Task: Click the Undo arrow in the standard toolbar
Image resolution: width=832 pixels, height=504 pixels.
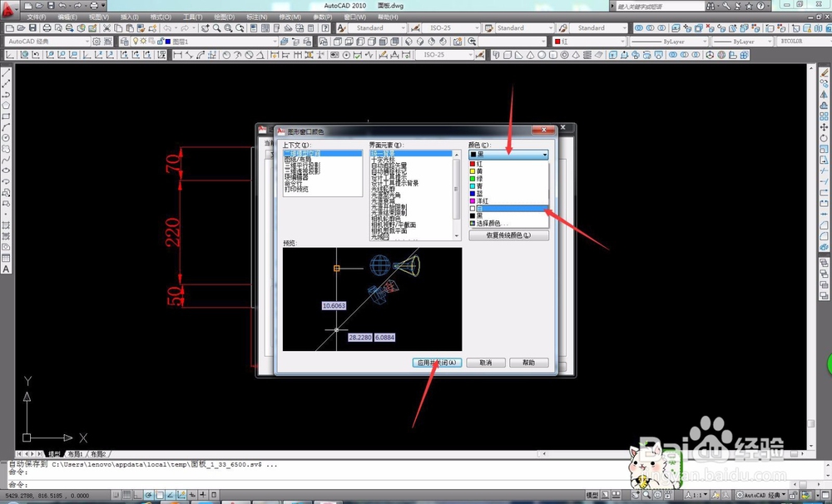Action: coord(166,27)
